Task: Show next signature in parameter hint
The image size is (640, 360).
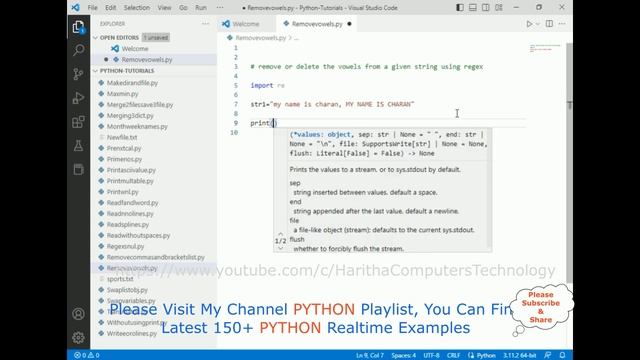Action: coord(280,248)
